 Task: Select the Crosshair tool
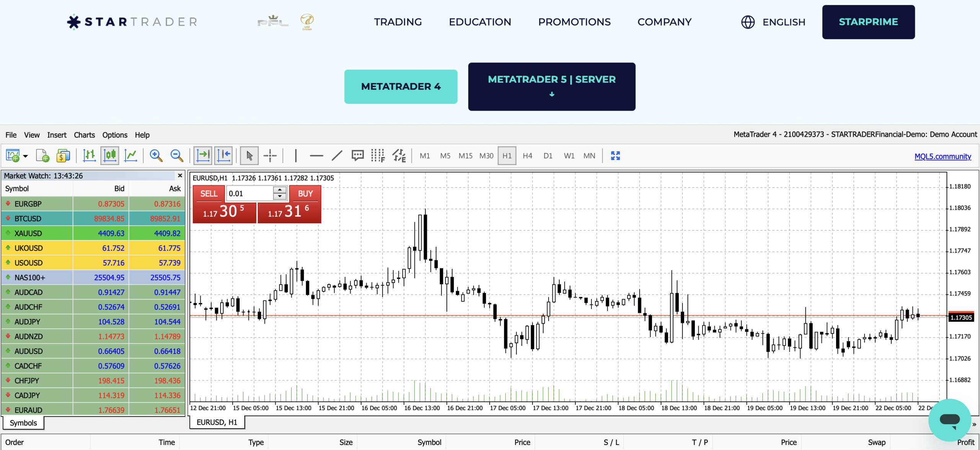pos(270,155)
